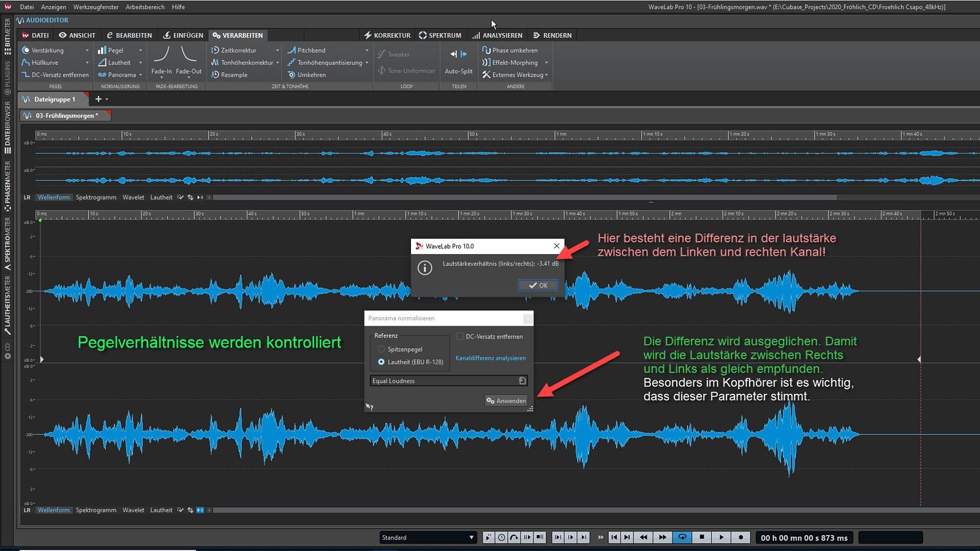This screenshot has width=980, height=551.
Task: Expand the Hüllkurve dropdown arrow
Action: click(87, 62)
